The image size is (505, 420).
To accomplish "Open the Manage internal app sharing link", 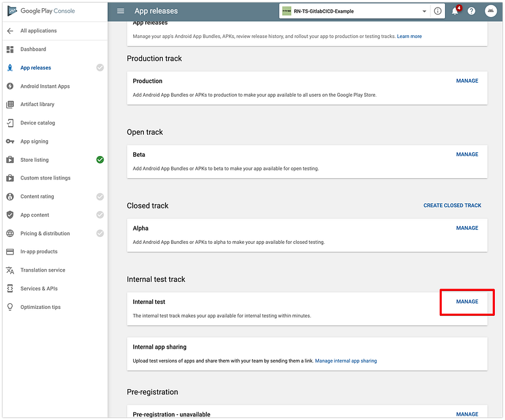I will click(346, 361).
